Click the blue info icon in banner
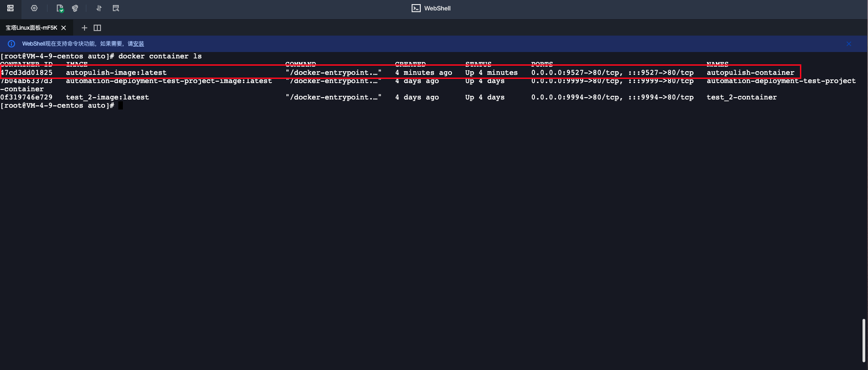 coord(11,44)
